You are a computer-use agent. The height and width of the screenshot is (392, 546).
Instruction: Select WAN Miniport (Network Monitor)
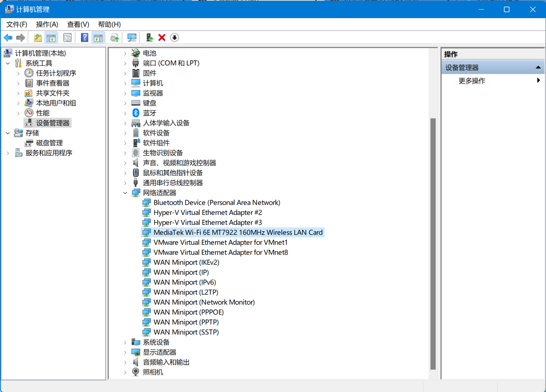tap(204, 302)
